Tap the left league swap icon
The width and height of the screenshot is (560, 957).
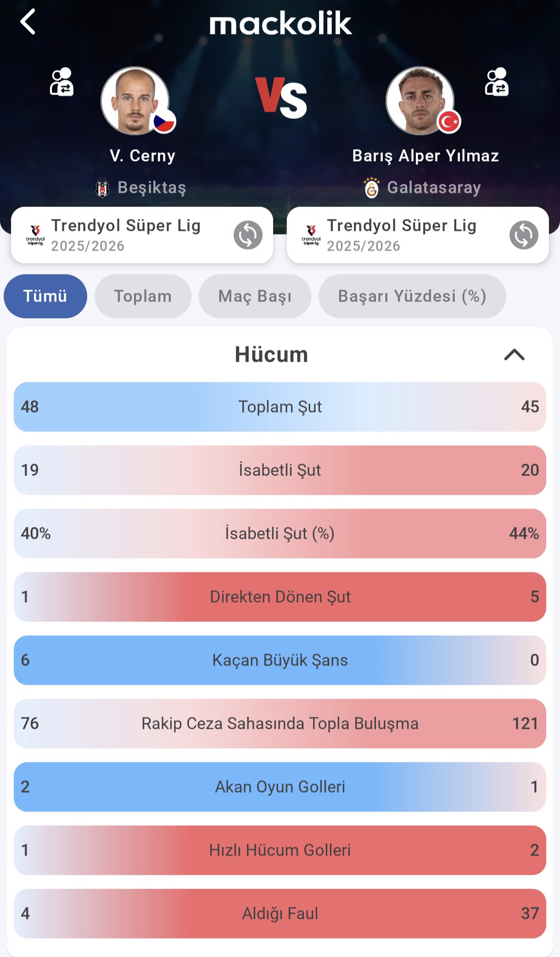(x=248, y=235)
